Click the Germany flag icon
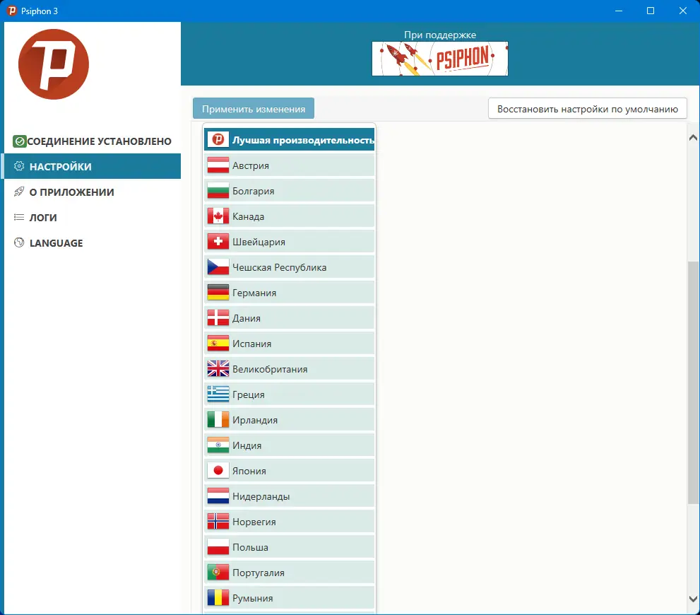Viewport: 700px width, 615px height. 217,292
